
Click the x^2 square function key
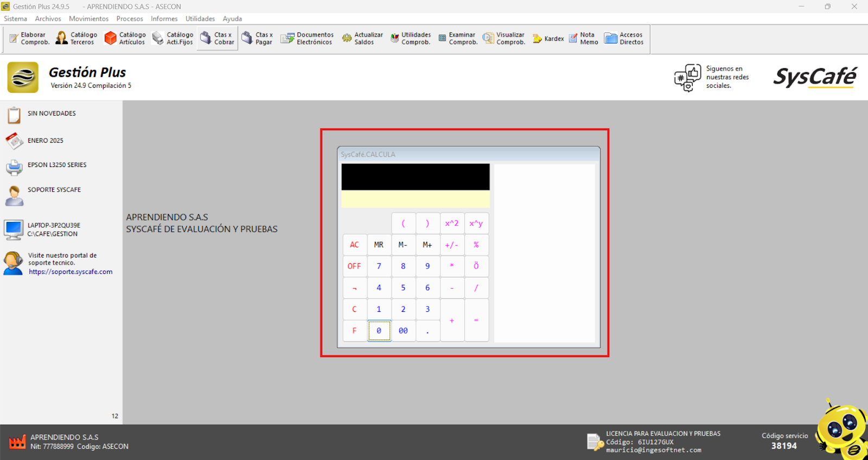pos(452,223)
